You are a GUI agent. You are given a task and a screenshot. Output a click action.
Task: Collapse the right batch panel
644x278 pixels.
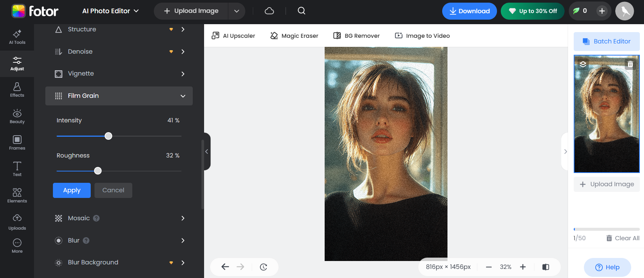[x=565, y=151]
